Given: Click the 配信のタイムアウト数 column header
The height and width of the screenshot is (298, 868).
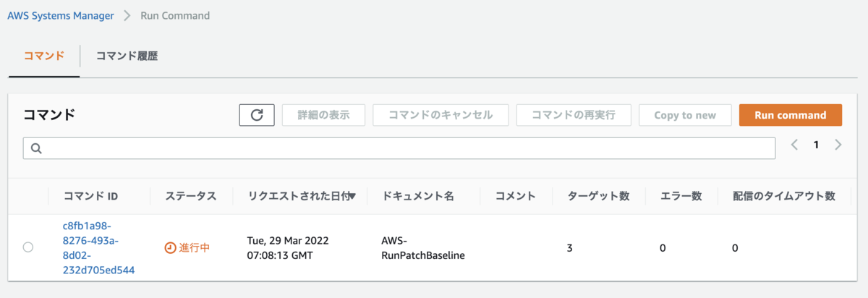Looking at the screenshot, I should point(783,196).
